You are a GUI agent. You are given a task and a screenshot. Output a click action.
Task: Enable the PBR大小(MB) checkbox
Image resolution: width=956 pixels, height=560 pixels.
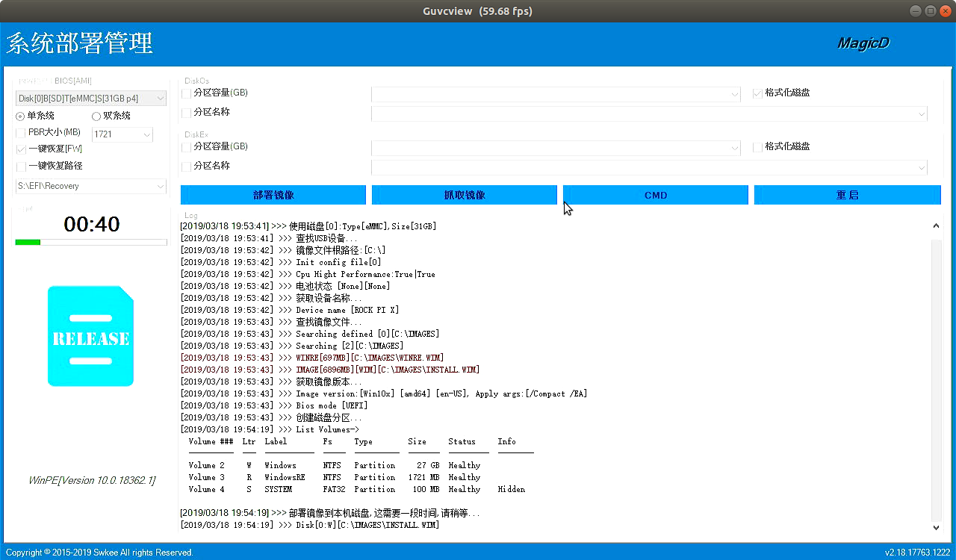point(21,133)
